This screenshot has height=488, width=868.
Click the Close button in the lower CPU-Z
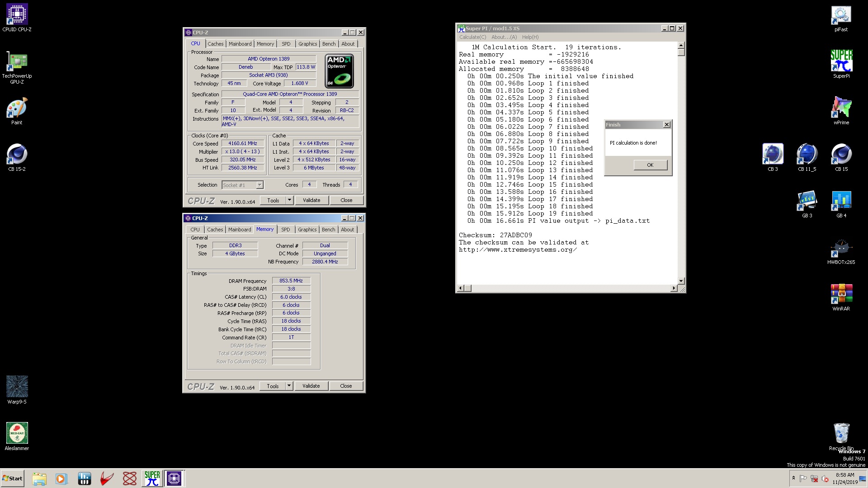pos(346,386)
